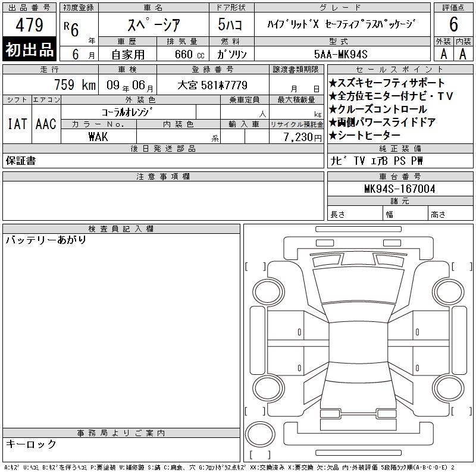The width and height of the screenshot is (476, 476).
Task: Select the shift value IAT
Action: [17, 124]
